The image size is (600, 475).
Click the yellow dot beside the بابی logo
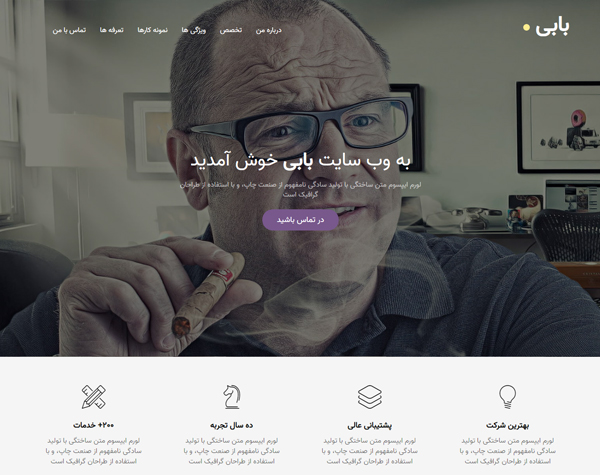(527, 28)
